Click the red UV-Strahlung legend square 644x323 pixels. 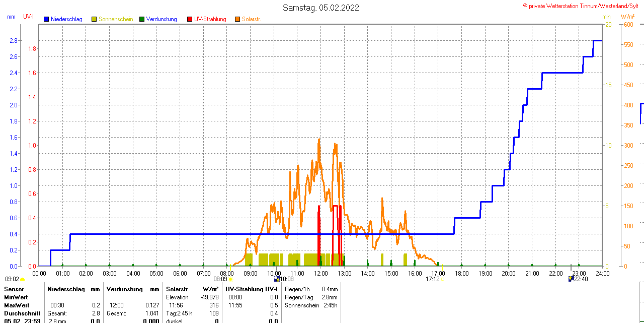point(190,19)
